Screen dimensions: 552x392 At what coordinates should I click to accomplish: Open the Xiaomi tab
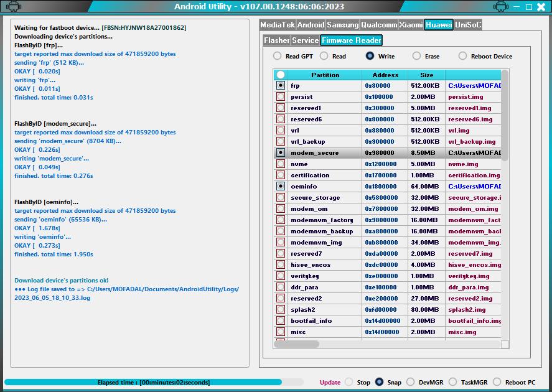[411, 25]
